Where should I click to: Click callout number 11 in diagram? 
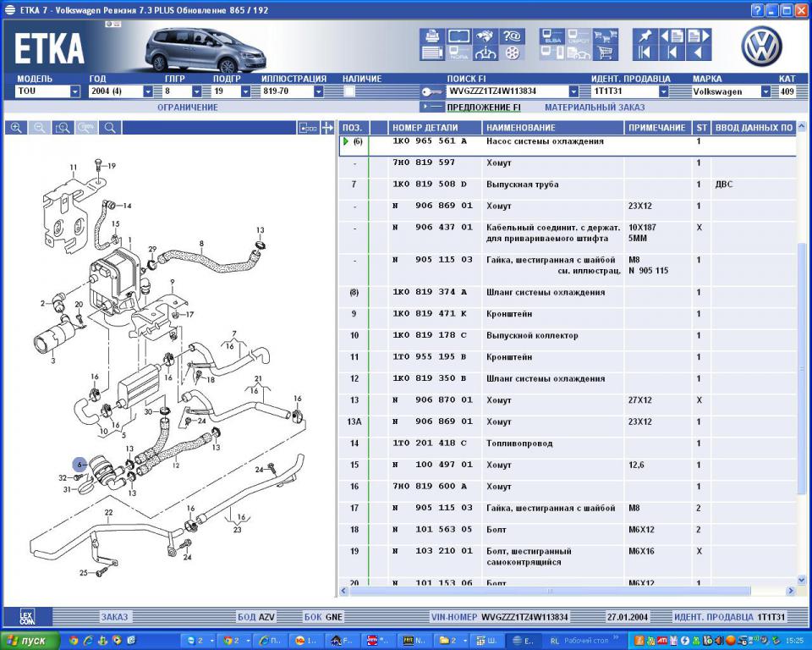pos(73,168)
